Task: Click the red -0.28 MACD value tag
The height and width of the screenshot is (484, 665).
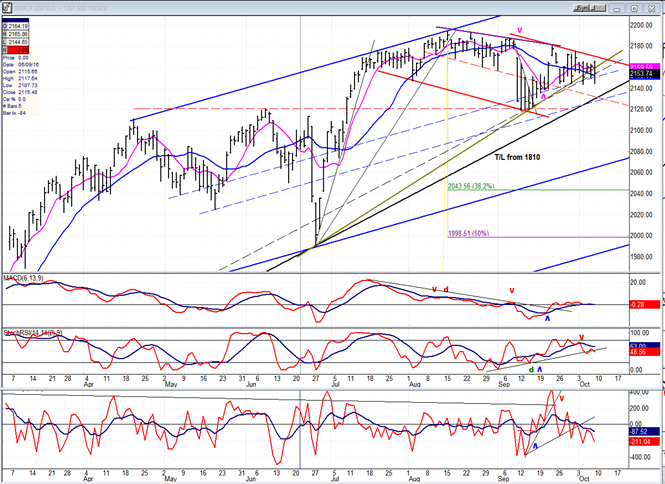Action: [645, 304]
